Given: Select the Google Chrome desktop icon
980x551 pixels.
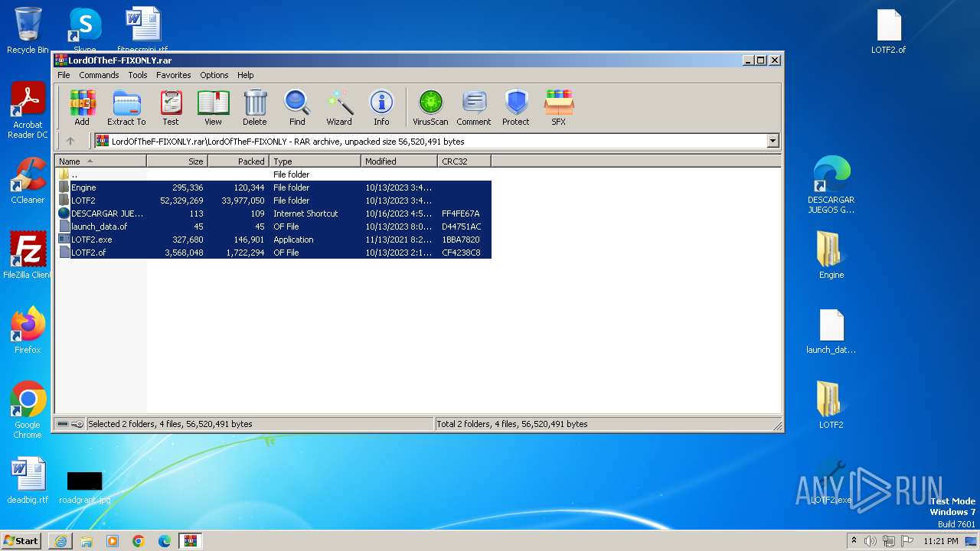Looking at the screenshot, I should pos(28,410).
